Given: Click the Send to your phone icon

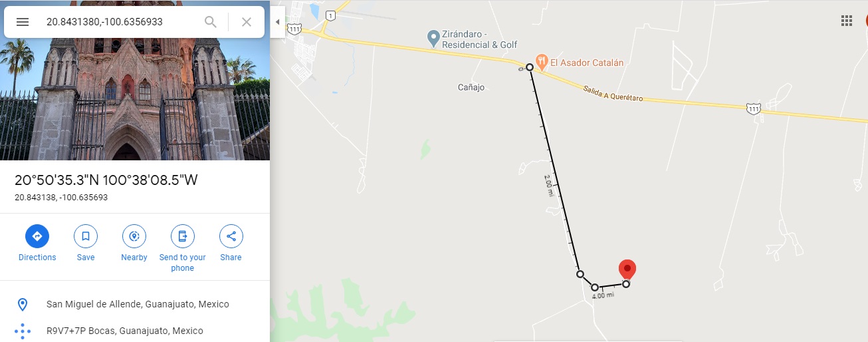Looking at the screenshot, I should click(x=183, y=236).
